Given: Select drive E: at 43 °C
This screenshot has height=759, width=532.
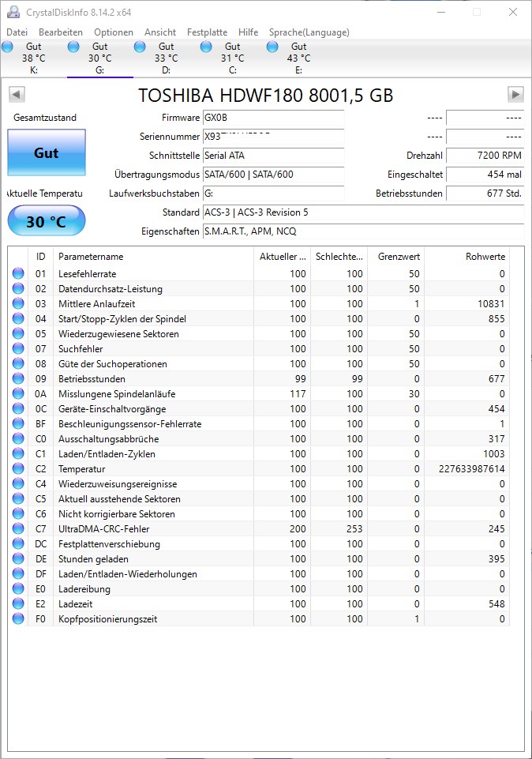Looking at the screenshot, I should tap(298, 58).
